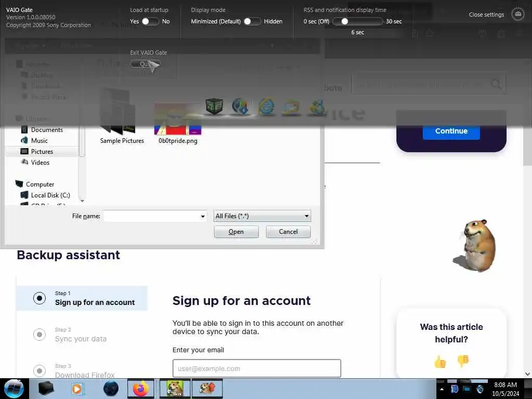
Task: Select Step 1 Sign up radio button
Action: point(39,298)
